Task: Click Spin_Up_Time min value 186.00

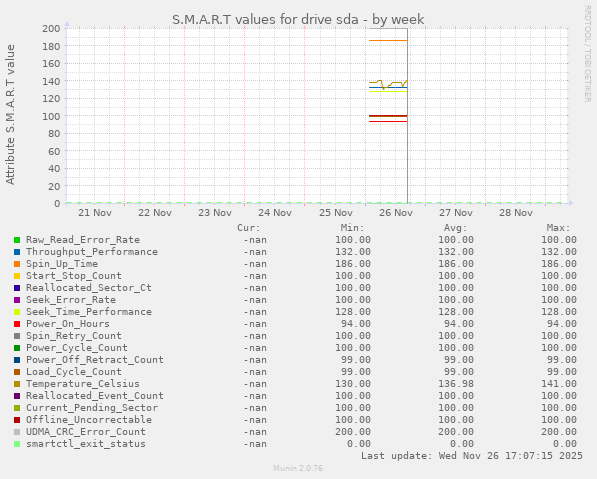Action: pyautogui.click(x=353, y=264)
